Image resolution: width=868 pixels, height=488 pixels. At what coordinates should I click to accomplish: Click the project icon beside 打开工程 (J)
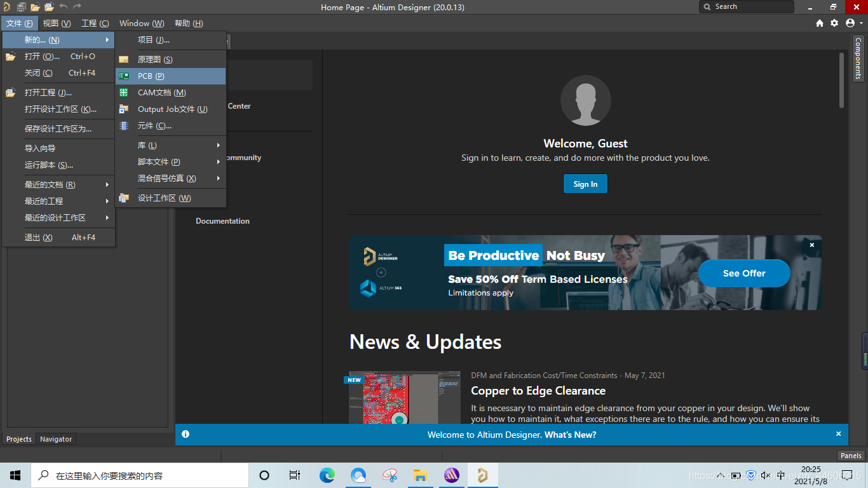pyautogui.click(x=11, y=93)
